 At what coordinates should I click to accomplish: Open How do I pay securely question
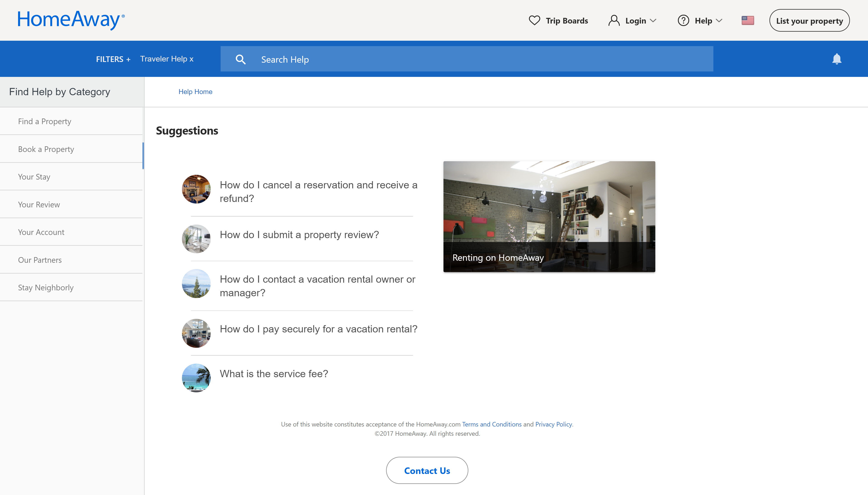pos(318,329)
